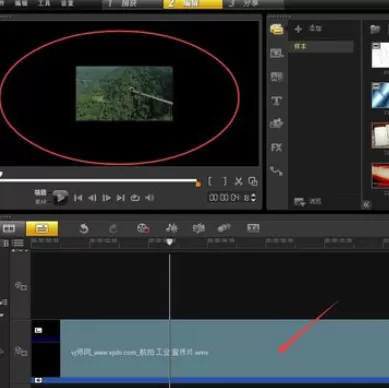Open the Edit menu
The image size is (389, 388).
point(21,4)
